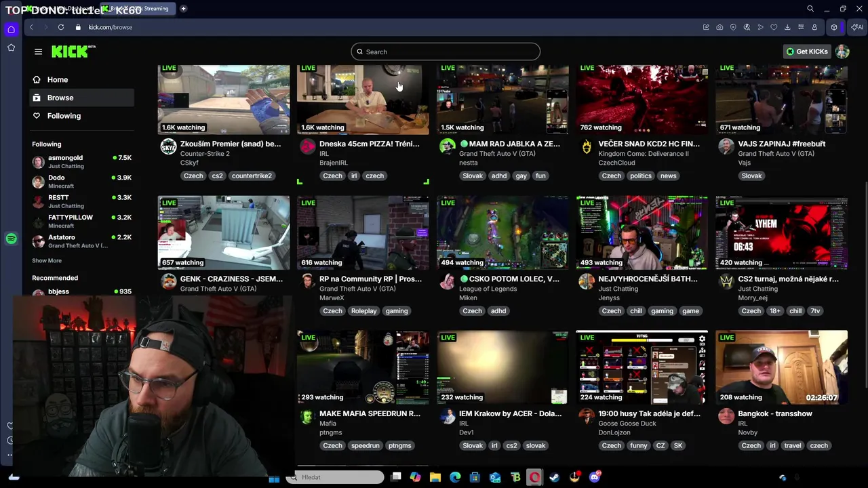Open Novby Bangkok stream thumbnail

[781, 367]
